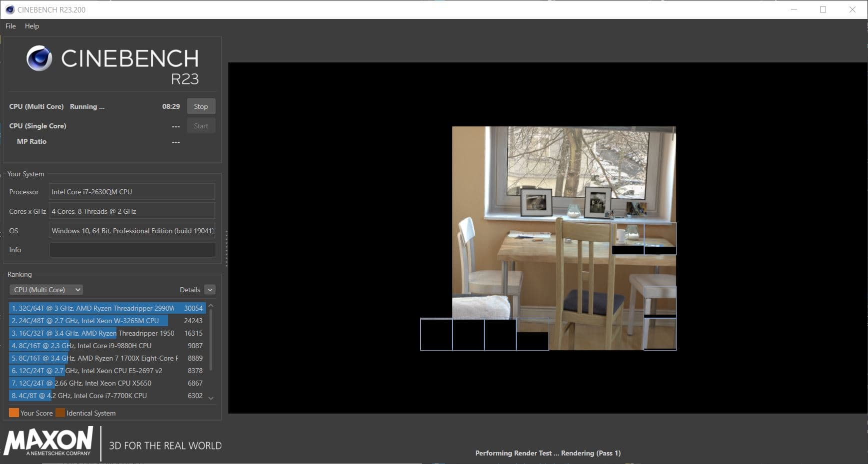The width and height of the screenshot is (868, 464).
Task: Click the brown Identical System swatch
Action: click(60, 413)
